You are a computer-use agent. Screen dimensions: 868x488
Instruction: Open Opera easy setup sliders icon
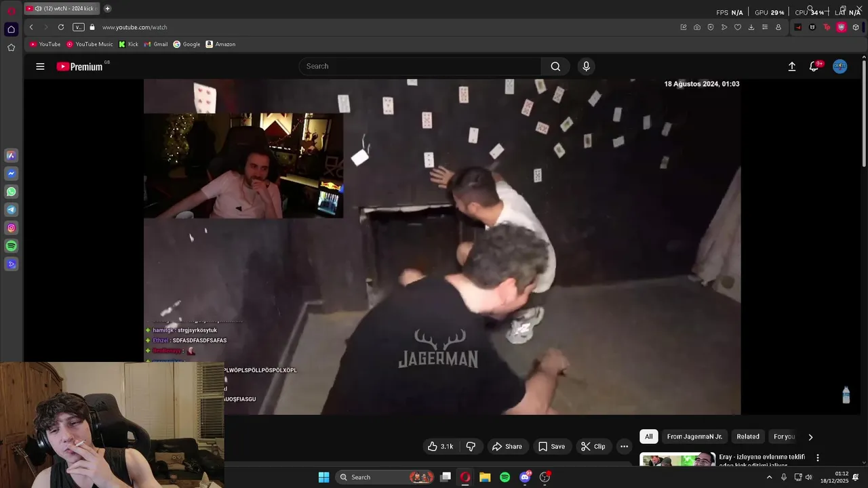click(765, 27)
